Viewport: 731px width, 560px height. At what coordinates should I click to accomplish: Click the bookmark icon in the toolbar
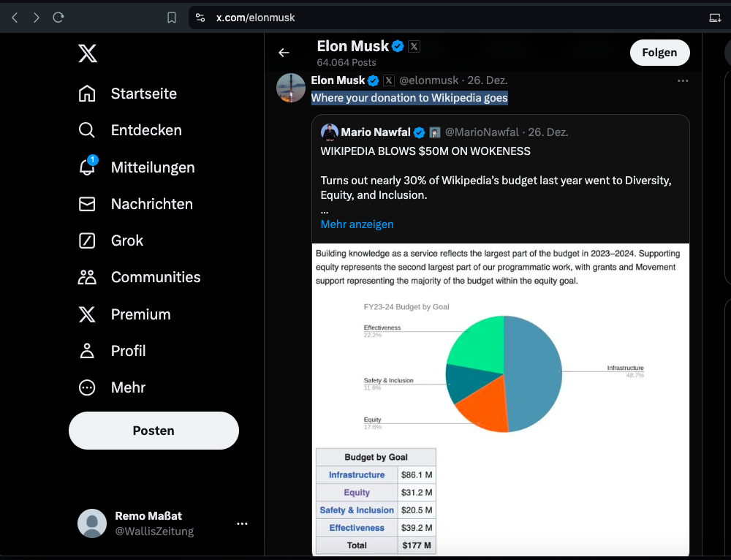(172, 18)
